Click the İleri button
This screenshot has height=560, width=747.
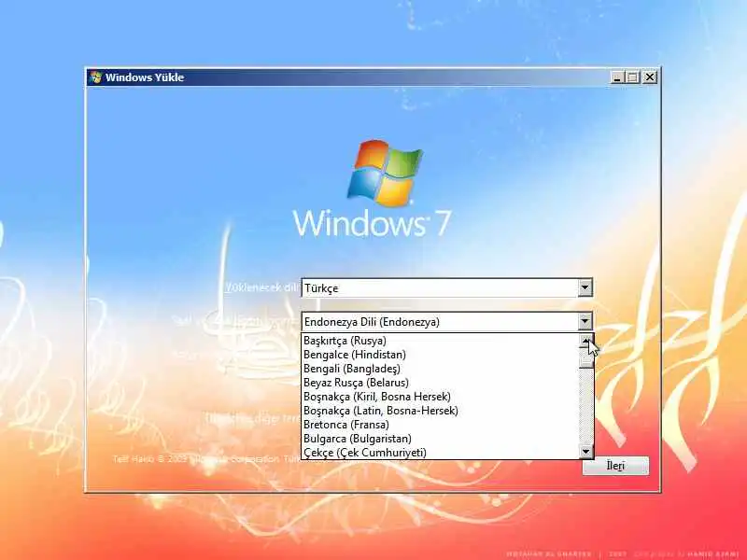615,466
